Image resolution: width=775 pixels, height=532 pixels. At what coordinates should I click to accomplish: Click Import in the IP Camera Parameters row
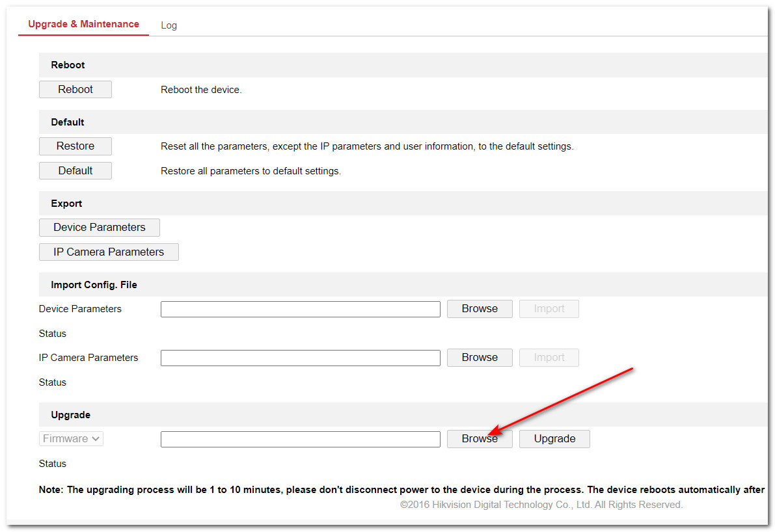(549, 358)
